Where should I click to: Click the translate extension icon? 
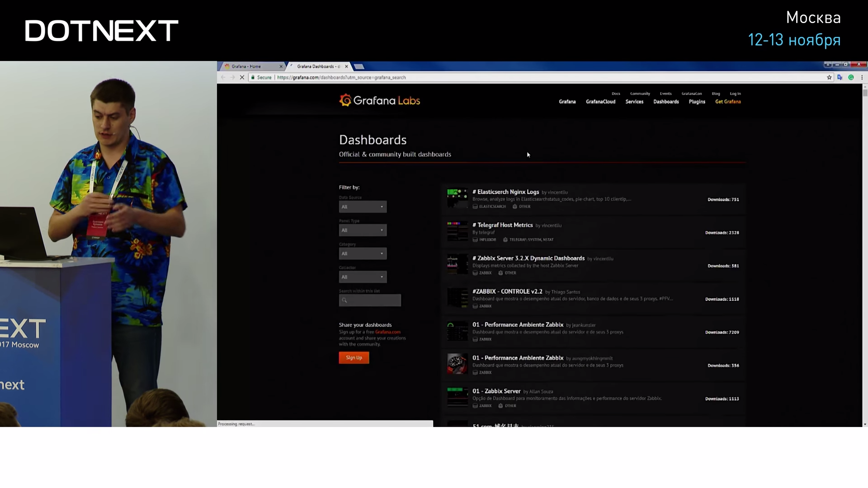point(840,77)
